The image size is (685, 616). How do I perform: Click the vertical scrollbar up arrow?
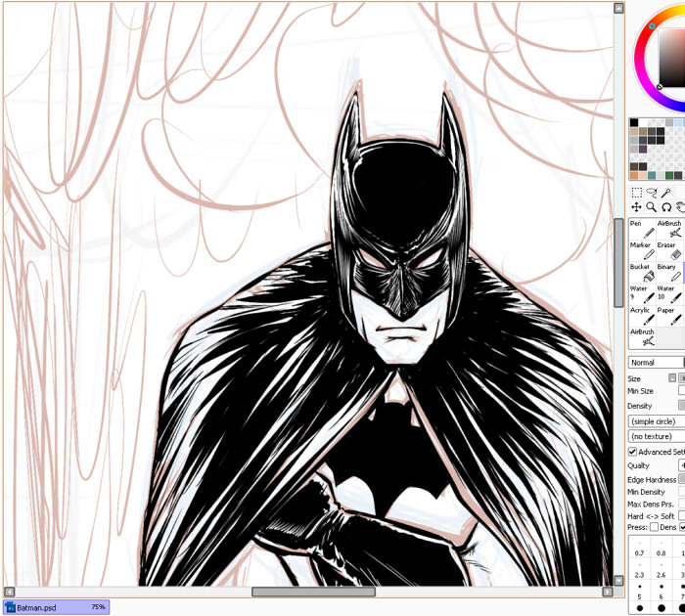(x=618, y=8)
